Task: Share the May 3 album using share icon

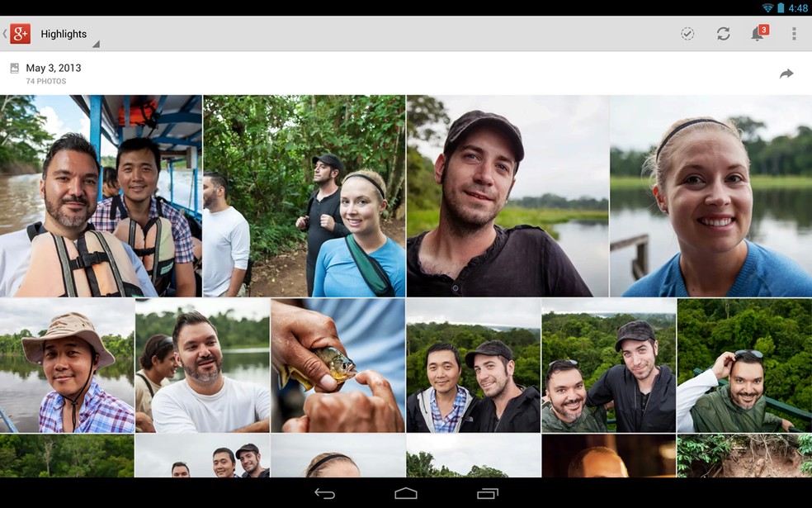Action: point(786,73)
